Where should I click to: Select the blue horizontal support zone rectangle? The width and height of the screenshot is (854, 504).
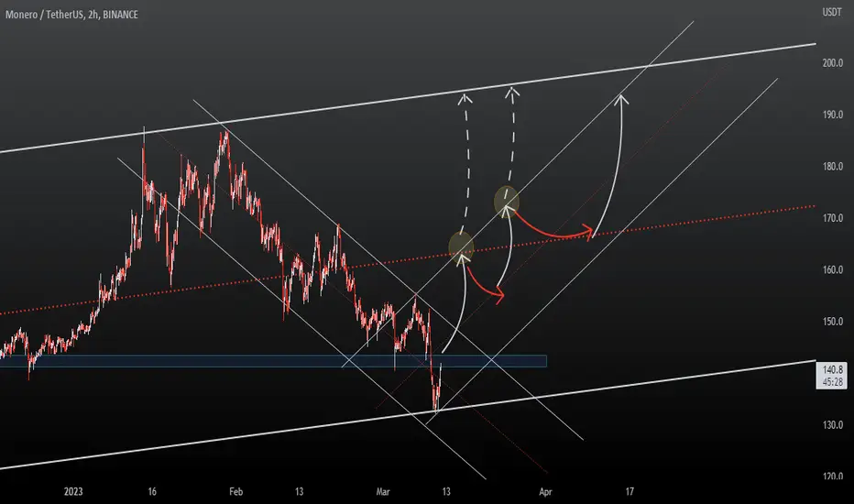click(x=273, y=361)
